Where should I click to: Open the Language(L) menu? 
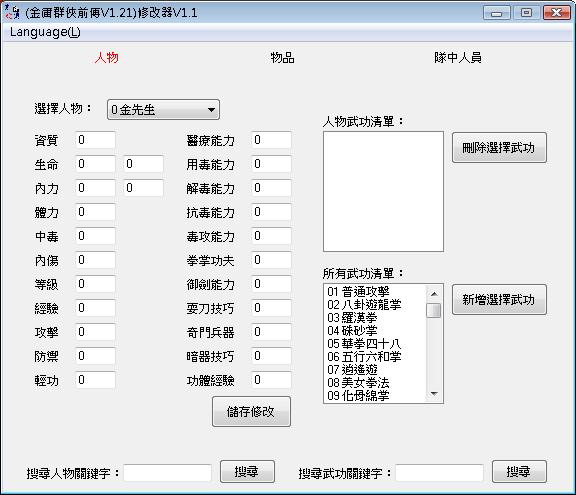click(45, 32)
